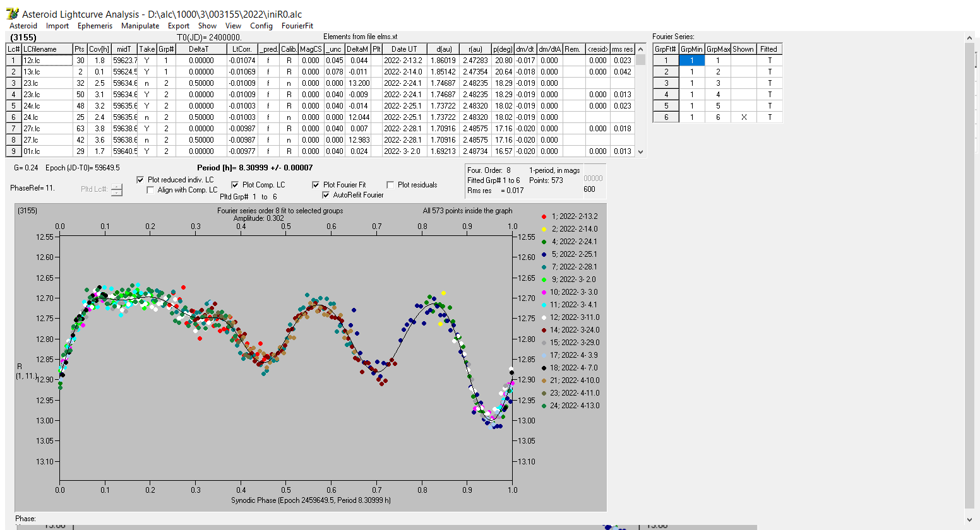The width and height of the screenshot is (980, 530).
Task: Click the main window vertical scrollbar up arrow
Action: 970,38
